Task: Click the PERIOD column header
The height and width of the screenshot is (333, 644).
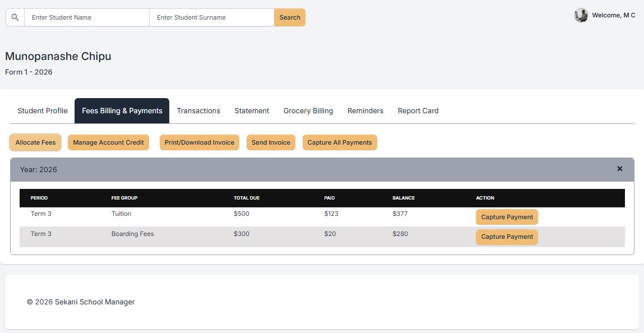Action: pyautogui.click(x=39, y=198)
